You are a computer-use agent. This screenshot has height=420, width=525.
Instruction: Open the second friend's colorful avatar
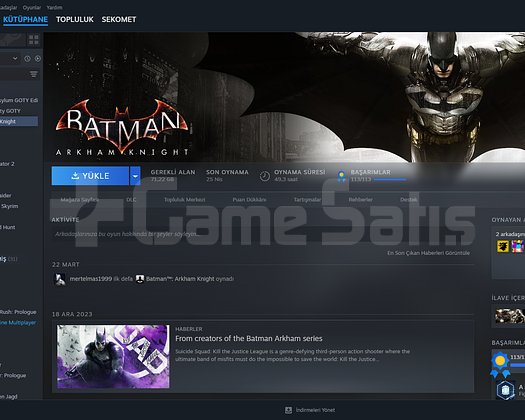pyautogui.click(x=518, y=246)
